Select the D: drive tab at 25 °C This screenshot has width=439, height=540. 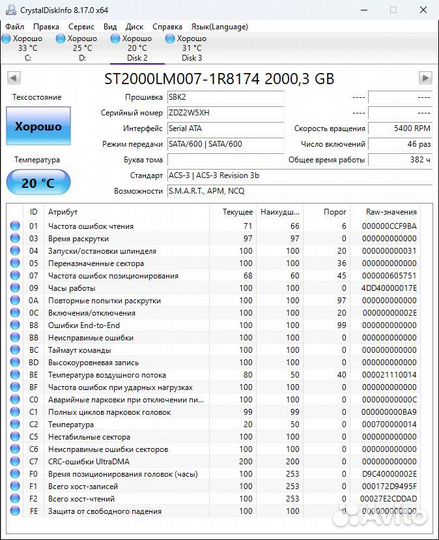click(82, 48)
